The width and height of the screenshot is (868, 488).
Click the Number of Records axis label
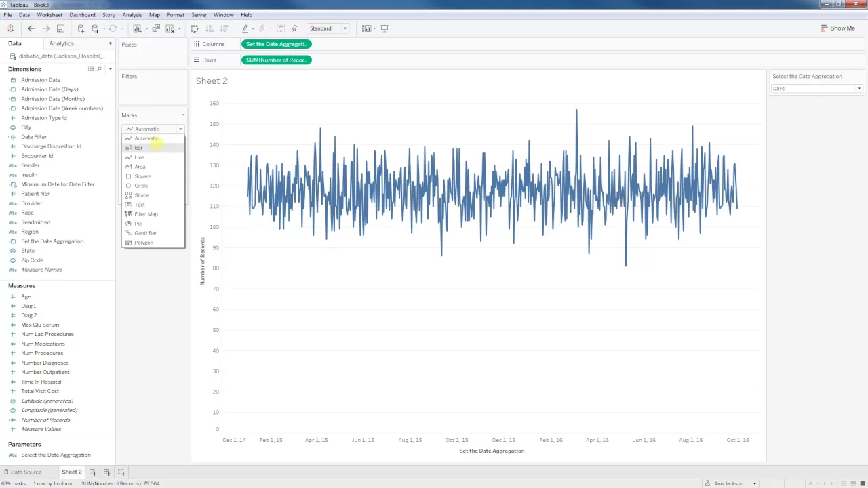point(202,261)
